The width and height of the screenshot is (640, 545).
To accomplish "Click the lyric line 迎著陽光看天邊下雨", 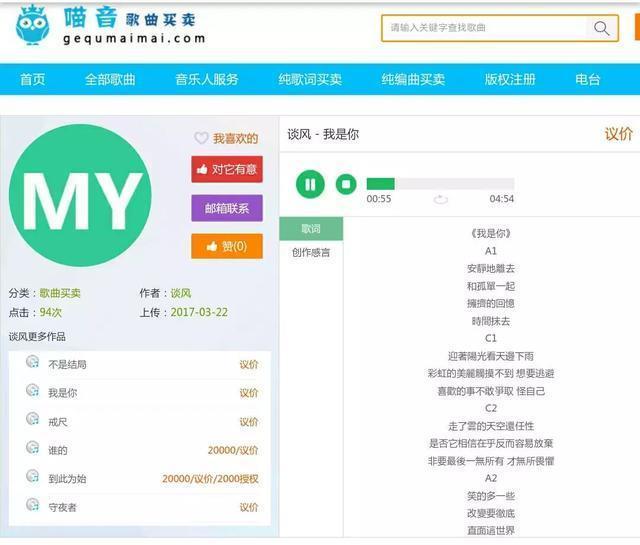I will pos(491,356).
